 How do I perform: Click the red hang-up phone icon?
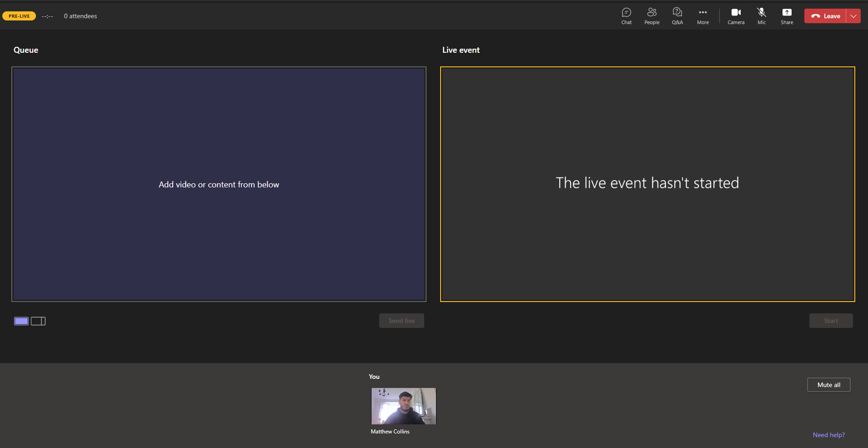pos(816,16)
